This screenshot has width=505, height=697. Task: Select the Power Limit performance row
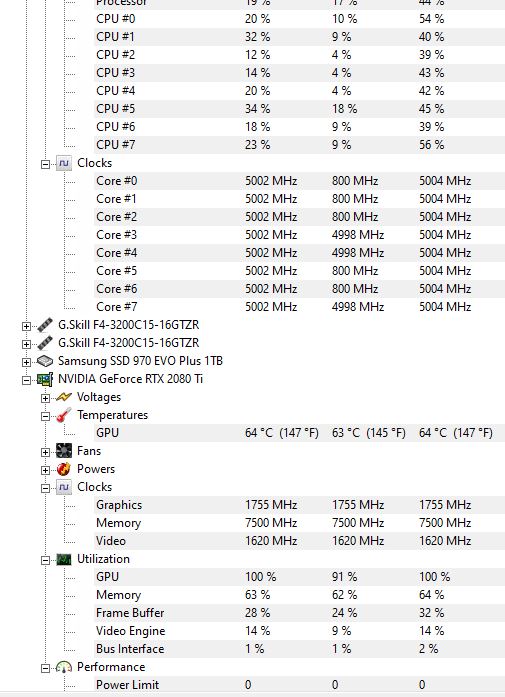[300, 685]
